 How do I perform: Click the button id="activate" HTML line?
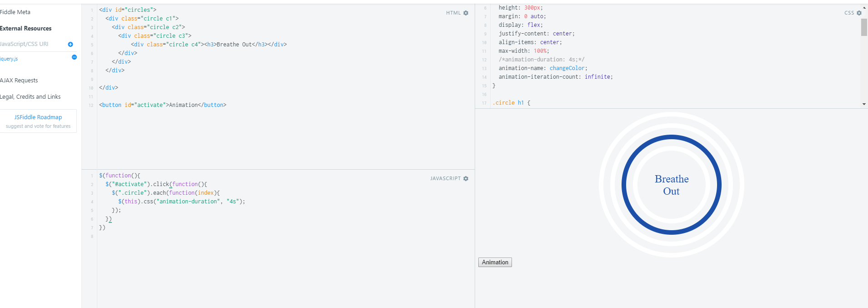(x=163, y=105)
